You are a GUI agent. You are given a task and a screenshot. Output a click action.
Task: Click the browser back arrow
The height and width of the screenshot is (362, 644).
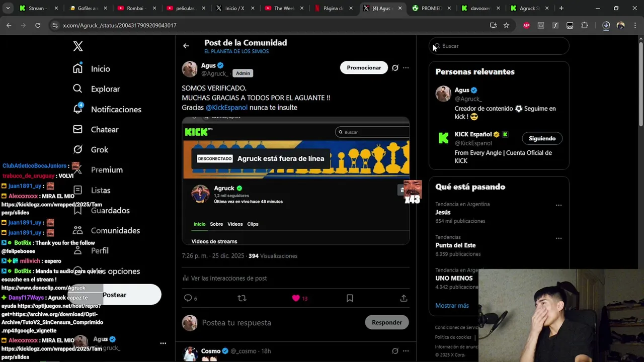[9, 25]
